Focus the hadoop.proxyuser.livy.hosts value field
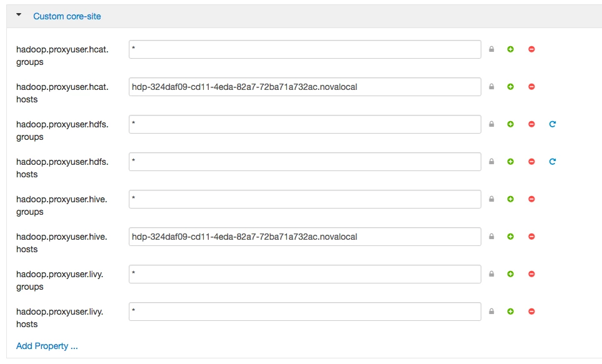Screen dimensions: 602x364 [305, 312]
